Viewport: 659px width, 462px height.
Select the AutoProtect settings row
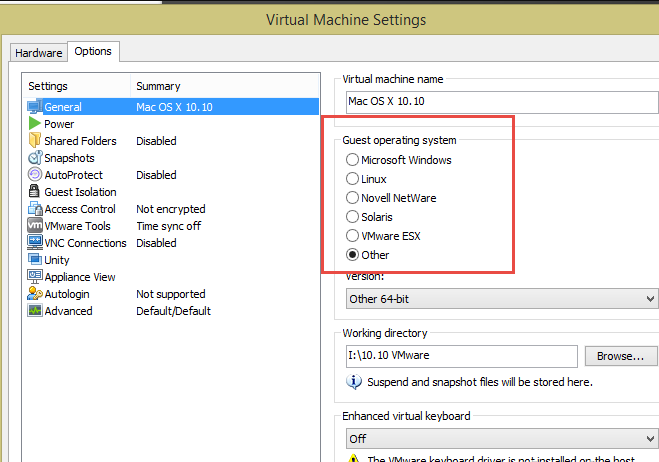pos(171,175)
